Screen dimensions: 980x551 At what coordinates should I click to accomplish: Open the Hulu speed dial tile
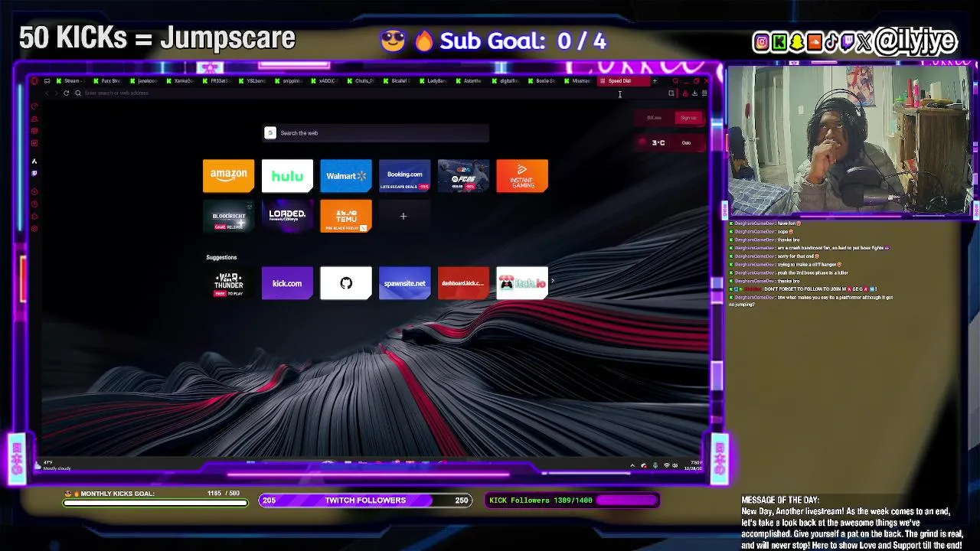point(287,175)
